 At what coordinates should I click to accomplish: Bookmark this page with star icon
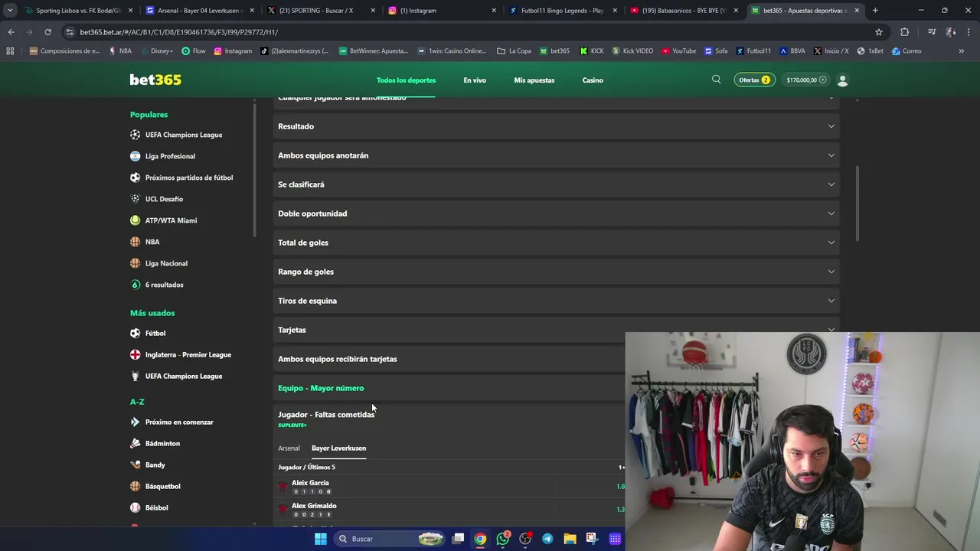(879, 32)
